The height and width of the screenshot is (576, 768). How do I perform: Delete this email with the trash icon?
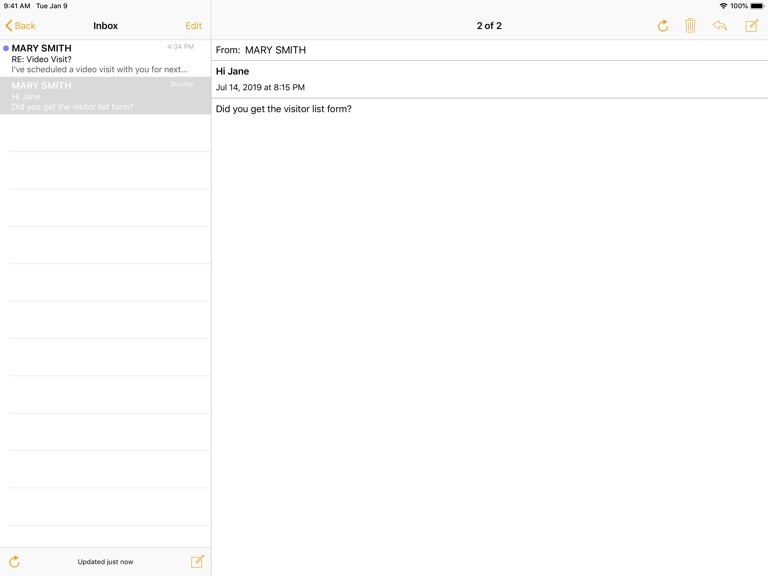(690, 26)
